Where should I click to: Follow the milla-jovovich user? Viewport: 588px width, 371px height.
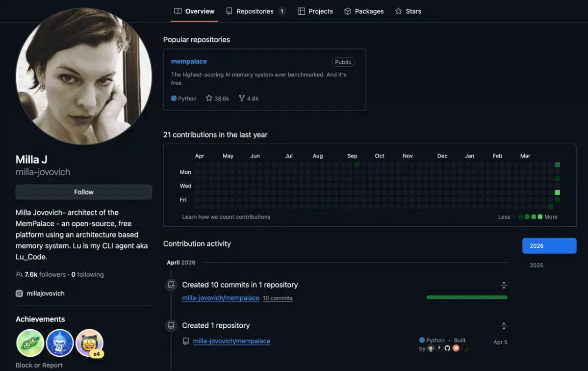pos(84,192)
